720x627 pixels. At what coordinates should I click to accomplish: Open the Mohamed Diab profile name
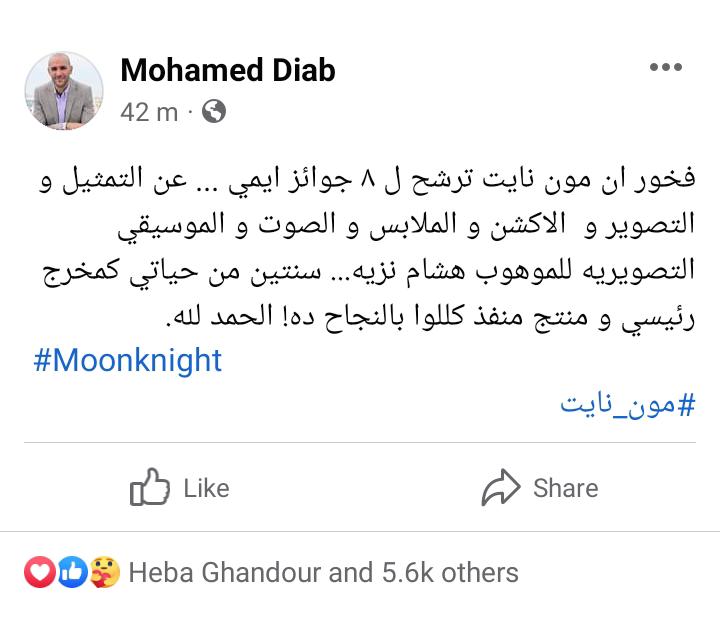tap(227, 70)
